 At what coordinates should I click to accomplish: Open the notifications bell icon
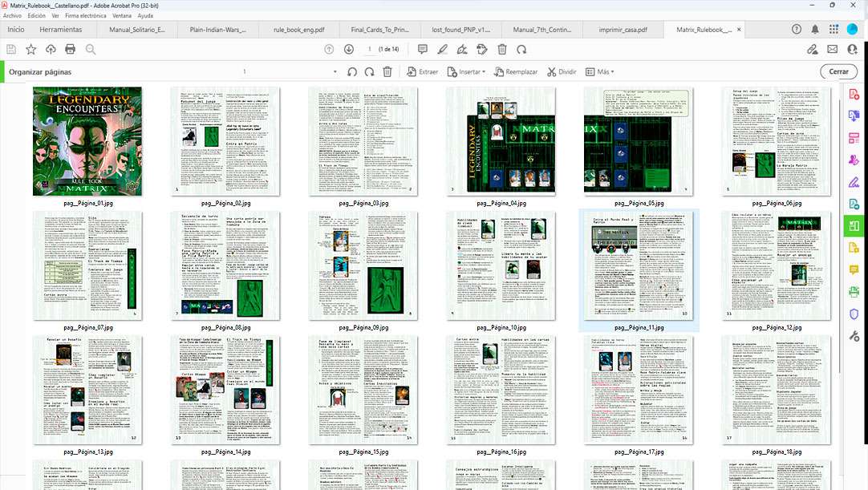coord(815,30)
